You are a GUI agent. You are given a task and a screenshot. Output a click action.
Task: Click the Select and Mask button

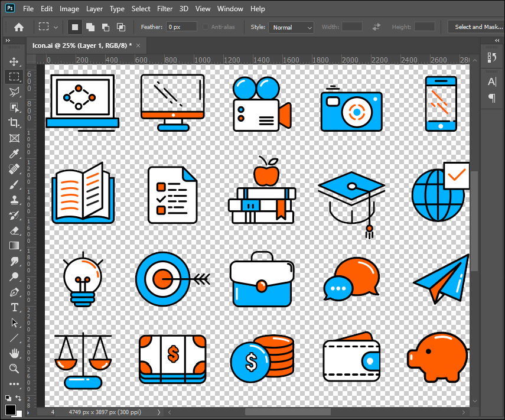tap(477, 27)
